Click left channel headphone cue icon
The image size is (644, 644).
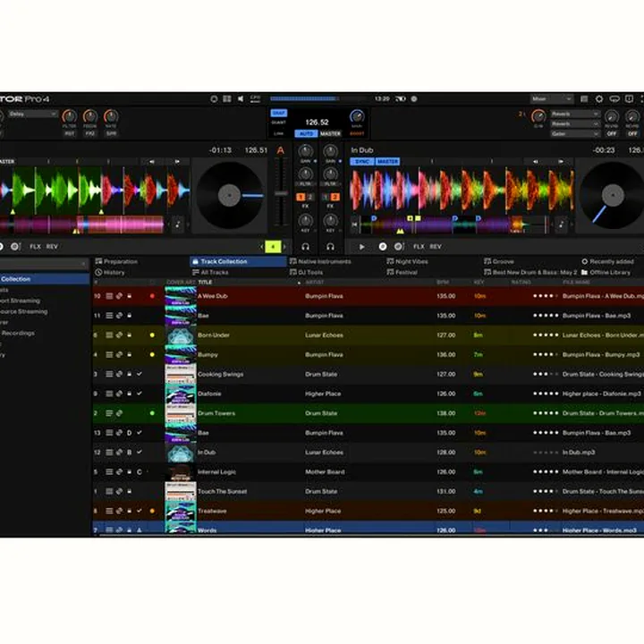pyautogui.click(x=305, y=247)
